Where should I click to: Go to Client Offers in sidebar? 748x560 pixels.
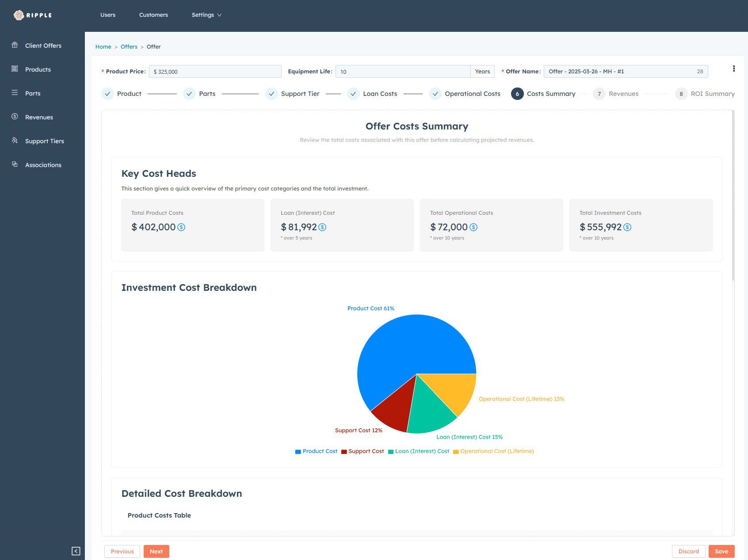43,46
